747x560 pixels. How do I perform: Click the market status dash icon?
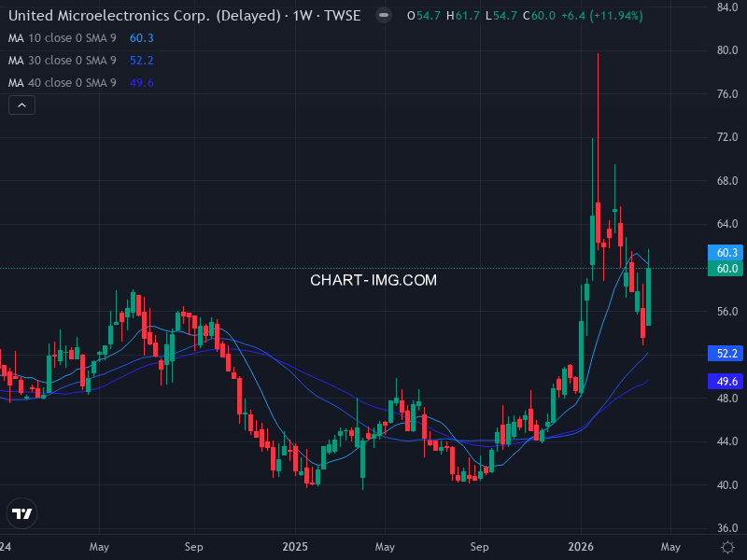tap(384, 16)
